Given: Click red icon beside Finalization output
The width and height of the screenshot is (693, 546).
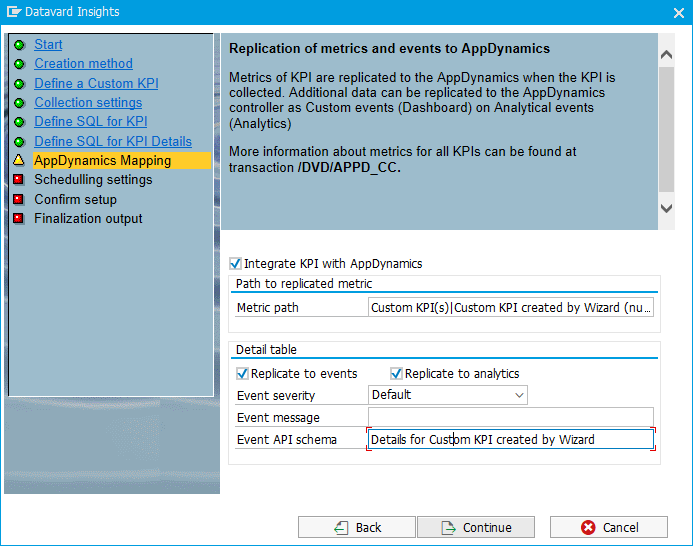Looking at the screenshot, I should (x=19, y=218).
